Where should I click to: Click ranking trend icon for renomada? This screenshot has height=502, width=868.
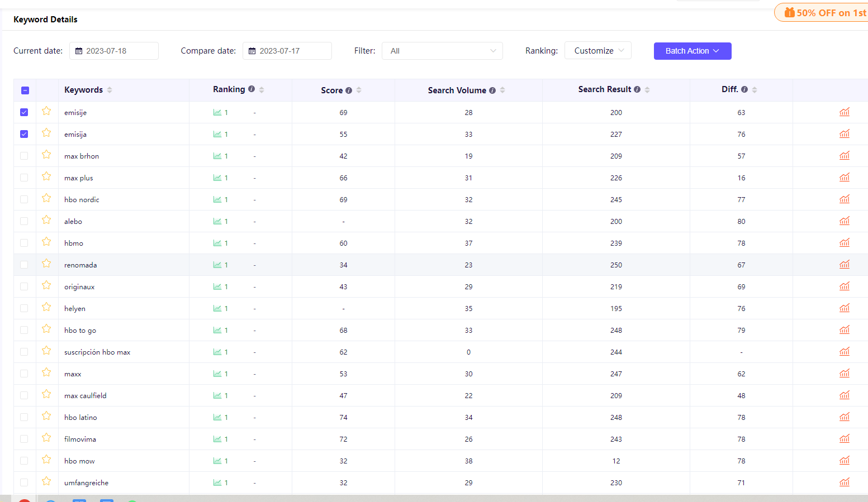217,265
